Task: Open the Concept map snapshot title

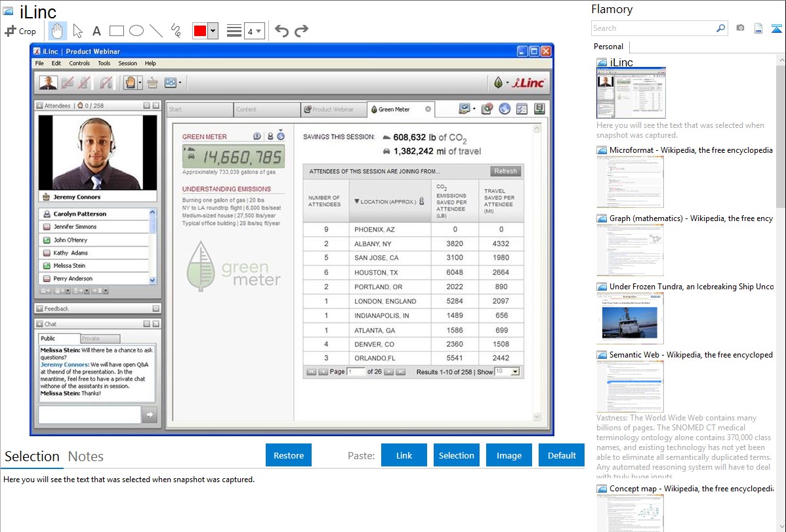Action: tap(691, 489)
